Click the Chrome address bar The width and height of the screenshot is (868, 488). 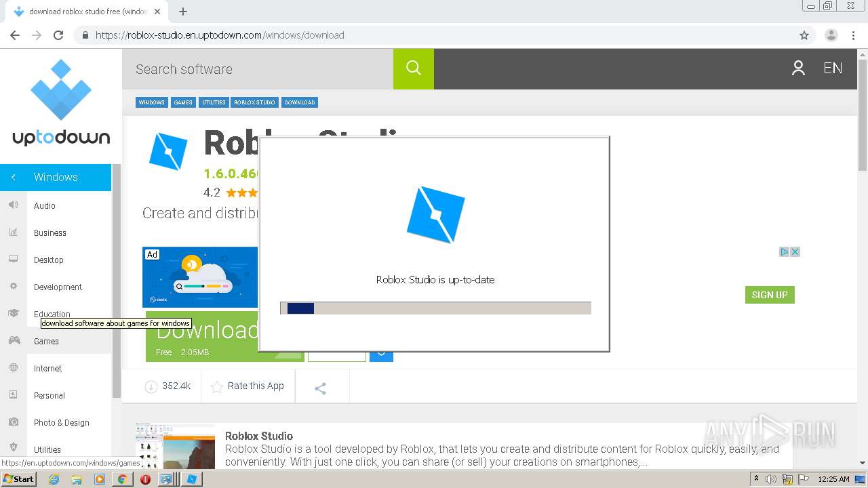434,35
